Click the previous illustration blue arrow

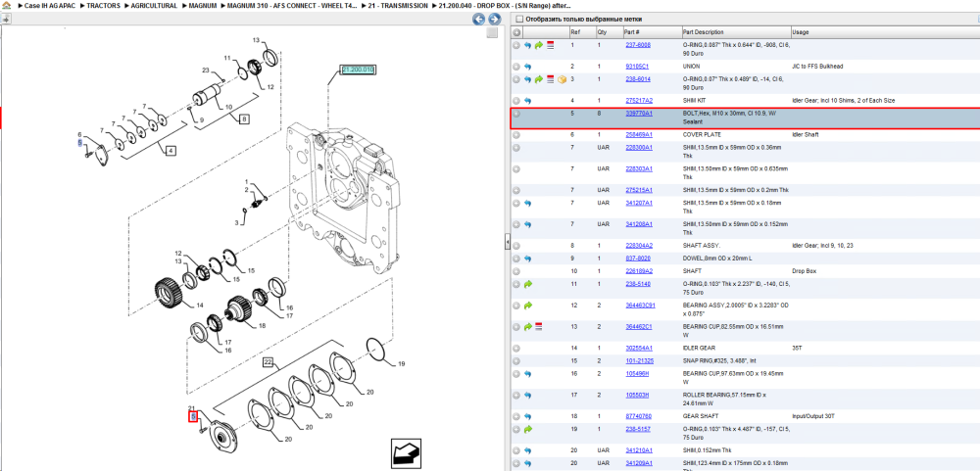point(479,20)
